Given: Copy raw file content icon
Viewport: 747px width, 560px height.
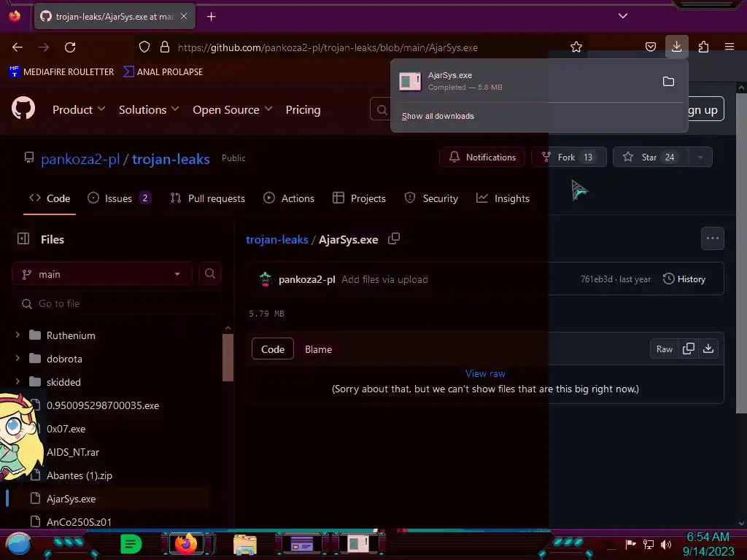Looking at the screenshot, I should (689, 349).
